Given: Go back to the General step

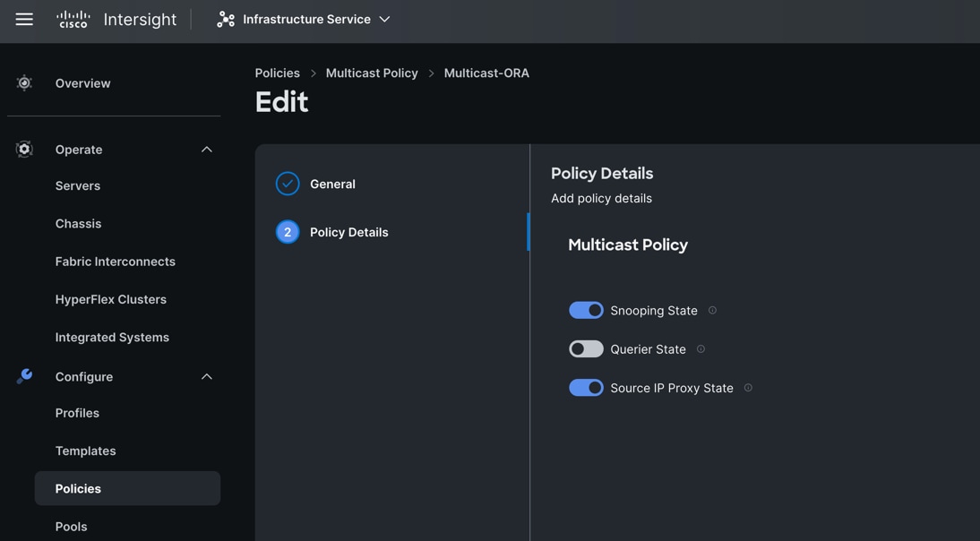Looking at the screenshot, I should (332, 184).
